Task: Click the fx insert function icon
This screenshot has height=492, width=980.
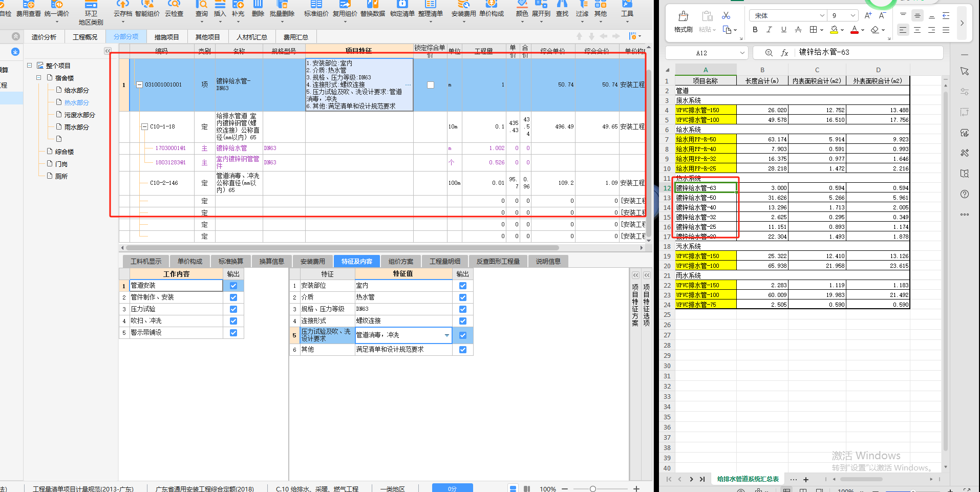Action: (784, 53)
